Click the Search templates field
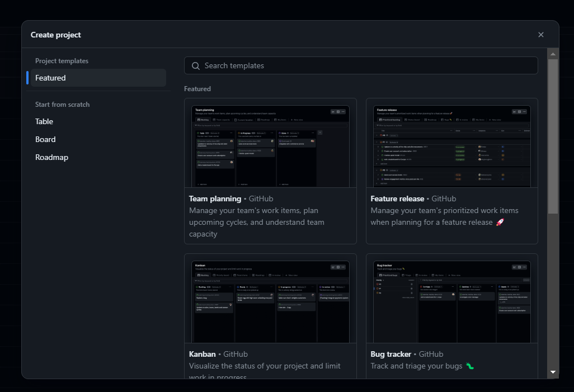The image size is (574, 392). [361, 65]
